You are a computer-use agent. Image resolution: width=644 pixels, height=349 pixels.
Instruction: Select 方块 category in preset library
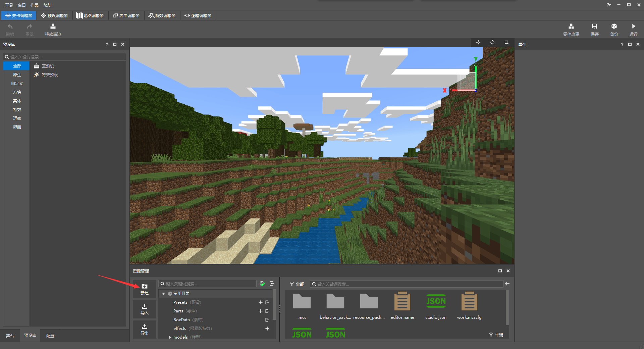coord(17,92)
